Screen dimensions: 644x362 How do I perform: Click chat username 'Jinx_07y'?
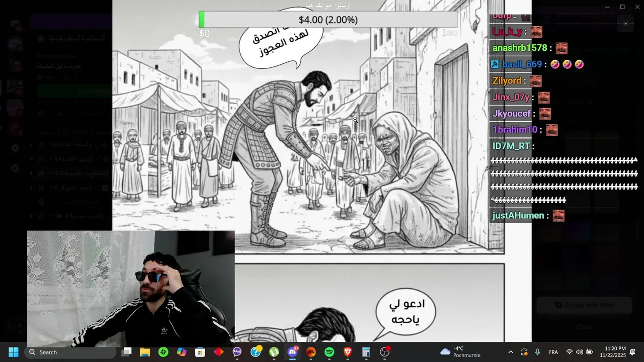[511, 97]
